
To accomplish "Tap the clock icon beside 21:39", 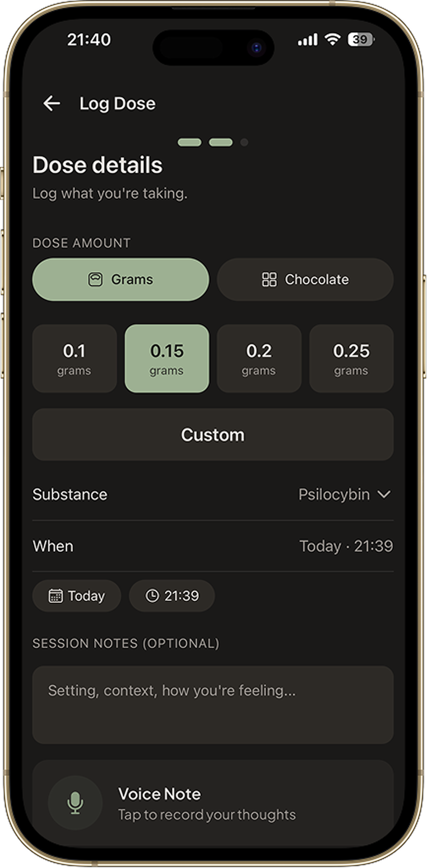I will click(x=152, y=595).
